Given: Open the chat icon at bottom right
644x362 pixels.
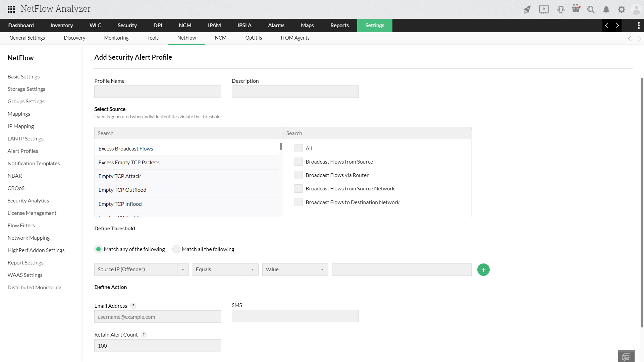Looking at the screenshot, I should coord(626,357).
